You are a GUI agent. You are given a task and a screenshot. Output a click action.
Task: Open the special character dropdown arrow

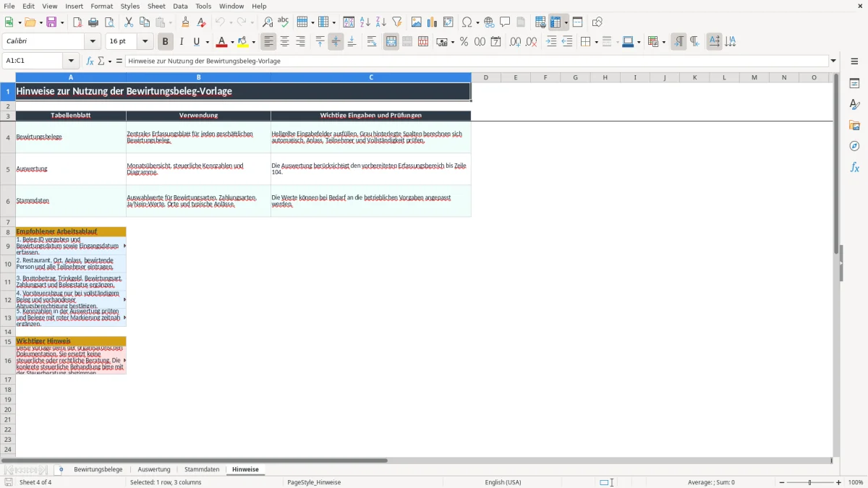click(x=478, y=22)
